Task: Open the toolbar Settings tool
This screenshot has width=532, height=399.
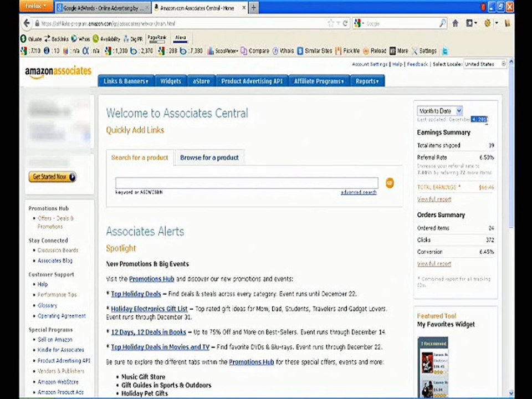Action: [x=424, y=51]
